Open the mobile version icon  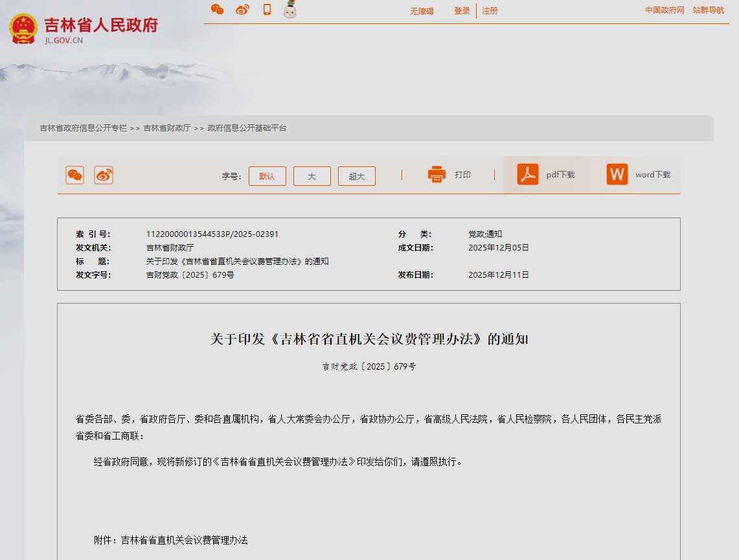click(266, 9)
